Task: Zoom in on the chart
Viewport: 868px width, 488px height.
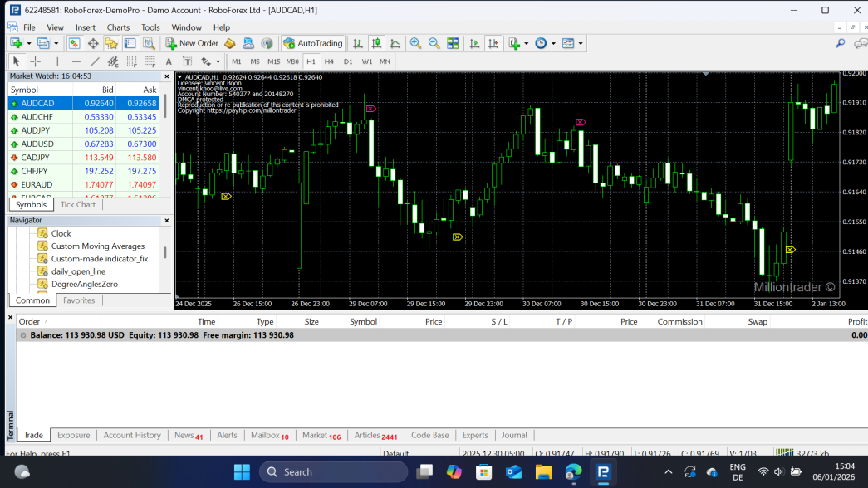Action: [415, 43]
